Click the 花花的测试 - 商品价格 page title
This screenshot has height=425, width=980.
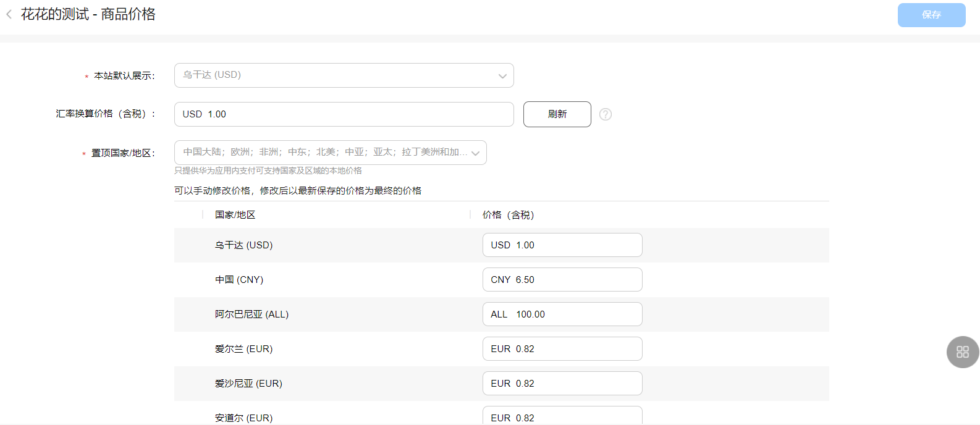pyautogui.click(x=88, y=14)
